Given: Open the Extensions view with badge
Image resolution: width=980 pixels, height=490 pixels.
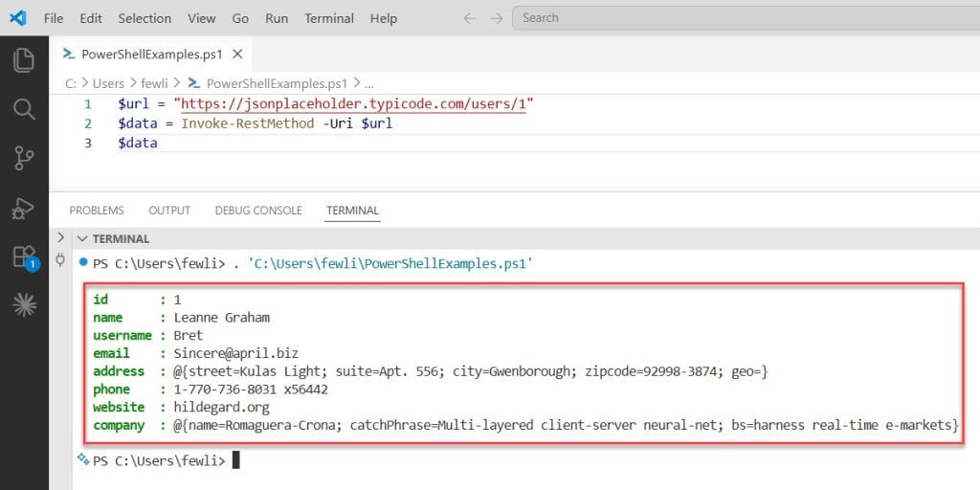Looking at the screenshot, I should click(x=25, y=256).
